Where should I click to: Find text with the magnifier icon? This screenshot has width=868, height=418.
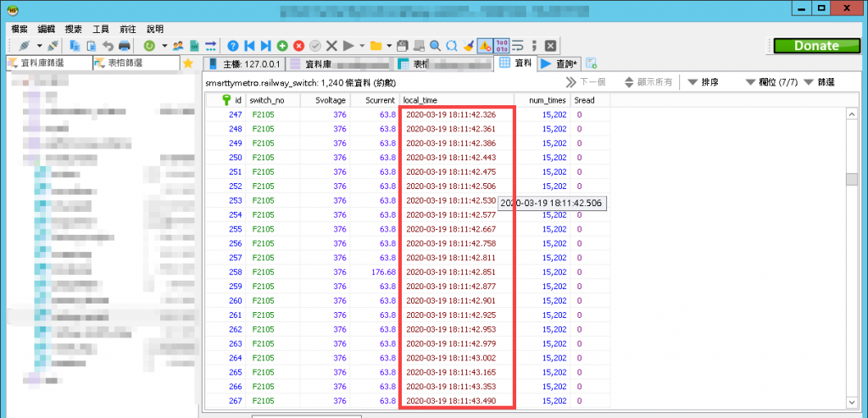[x=436, y=46]
